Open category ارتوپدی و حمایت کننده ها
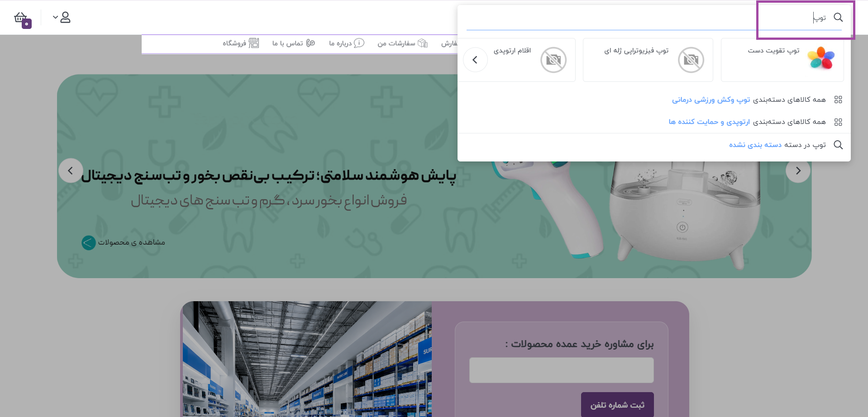The width and height of the screenshot is (868, 417). pyautogui.click(x=709, y=122)
